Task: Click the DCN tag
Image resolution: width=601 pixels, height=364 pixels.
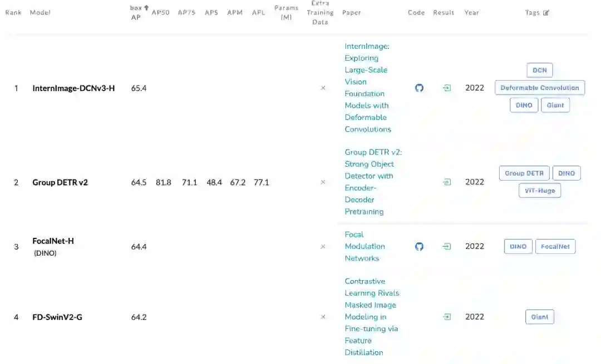Action: (x=539, y=71)
